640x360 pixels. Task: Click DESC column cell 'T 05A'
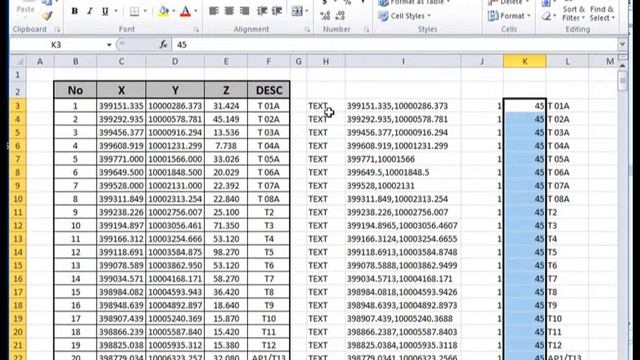[x=269, y=159]
